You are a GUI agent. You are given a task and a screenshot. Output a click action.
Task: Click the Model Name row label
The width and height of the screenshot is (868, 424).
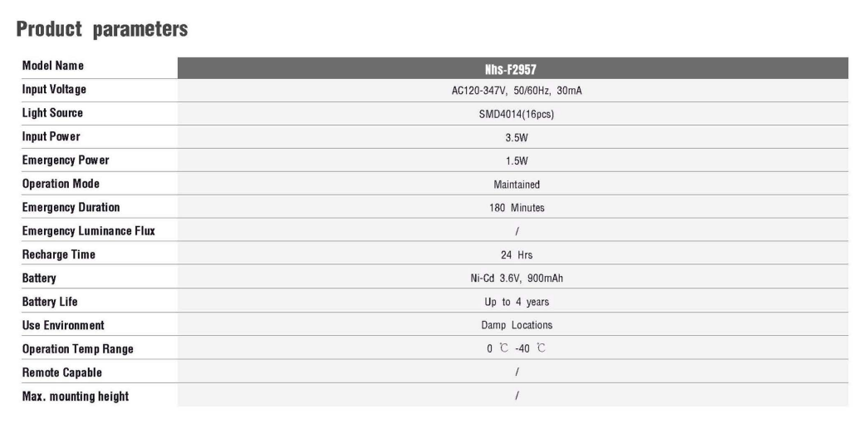[52, 66]
